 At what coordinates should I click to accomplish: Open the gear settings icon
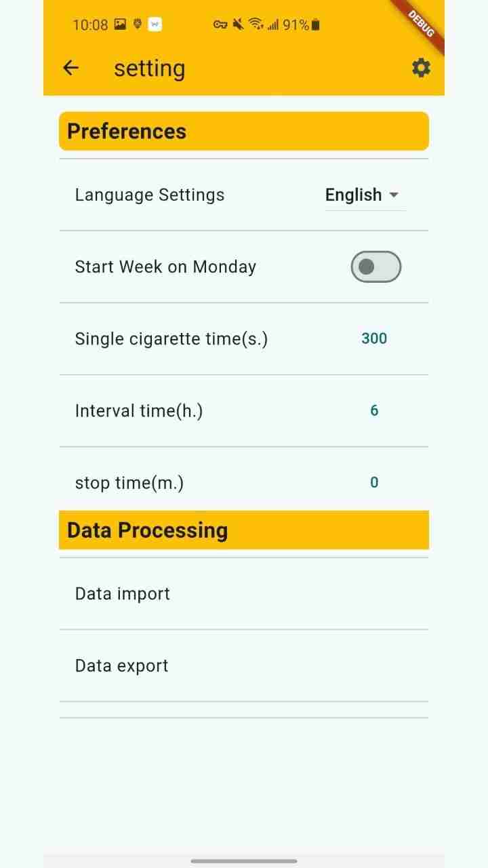[421, 68]
